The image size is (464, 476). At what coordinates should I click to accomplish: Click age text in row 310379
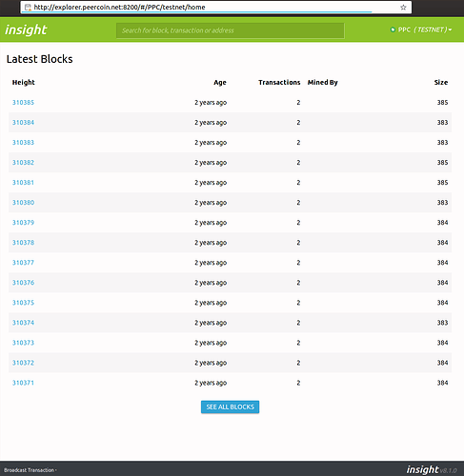211,223
